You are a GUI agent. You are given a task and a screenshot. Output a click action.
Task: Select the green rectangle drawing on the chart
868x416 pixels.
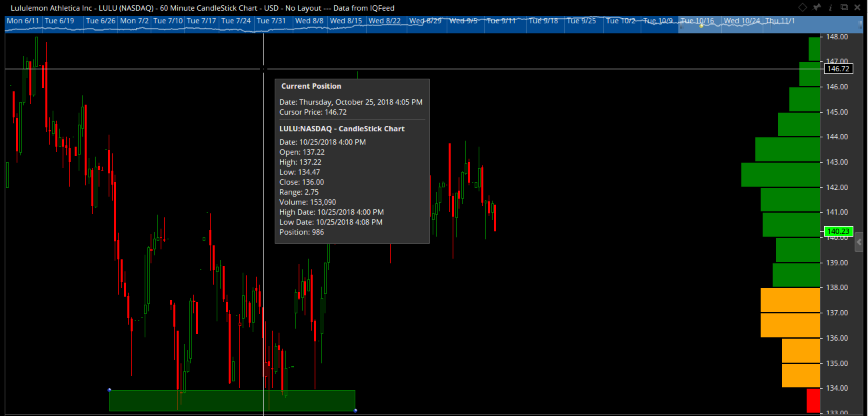pyautogui.click(x=232, y=401)
